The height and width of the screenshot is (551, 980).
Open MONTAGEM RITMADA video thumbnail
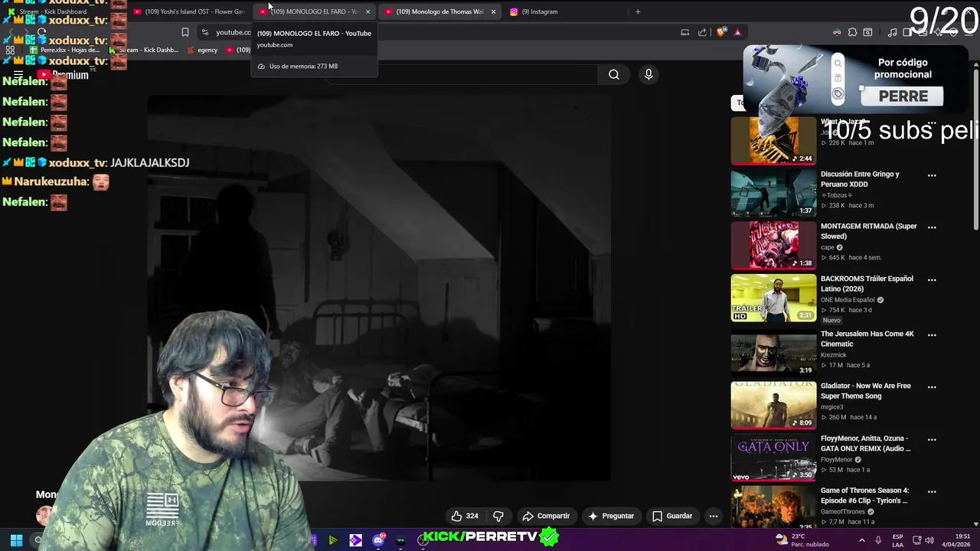click(773, 245)
